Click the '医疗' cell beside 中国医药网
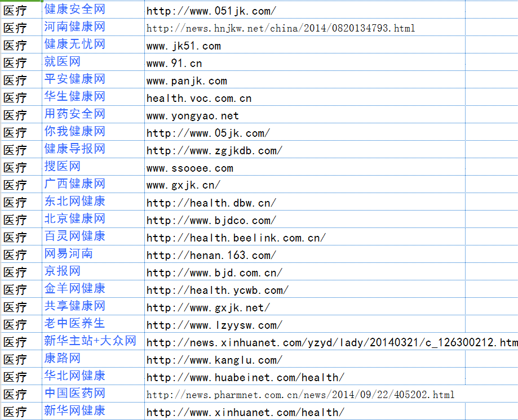 click(x=21, y=394)
